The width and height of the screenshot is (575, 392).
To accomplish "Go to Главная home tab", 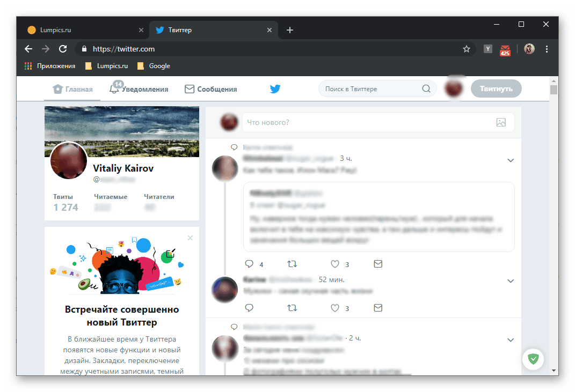I will point(72,89).
